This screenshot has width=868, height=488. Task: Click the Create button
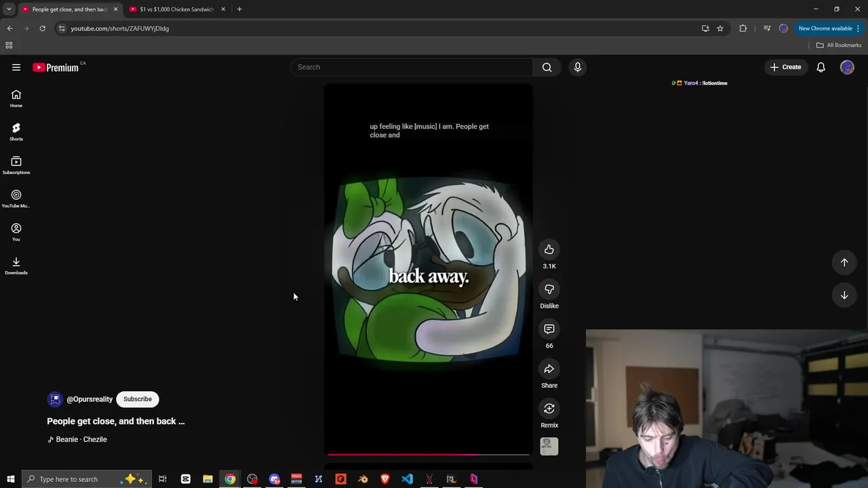pyautogui.click(x=785, y=67)
